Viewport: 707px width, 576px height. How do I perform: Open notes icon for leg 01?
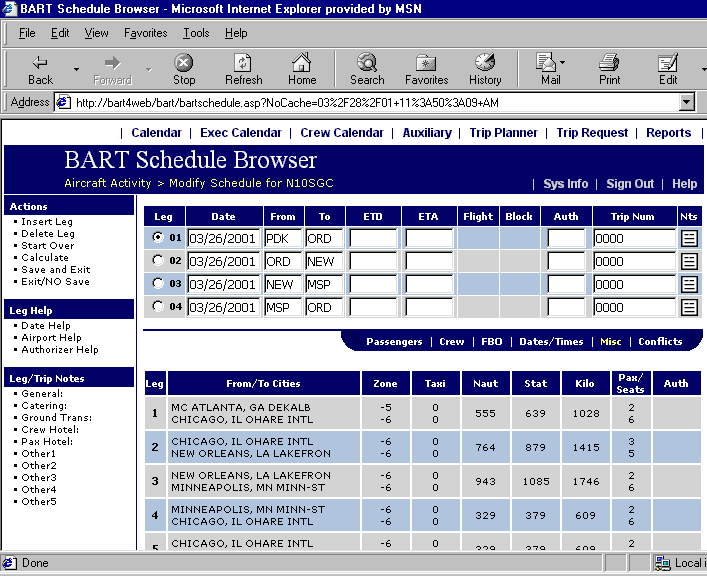[689, 239]
